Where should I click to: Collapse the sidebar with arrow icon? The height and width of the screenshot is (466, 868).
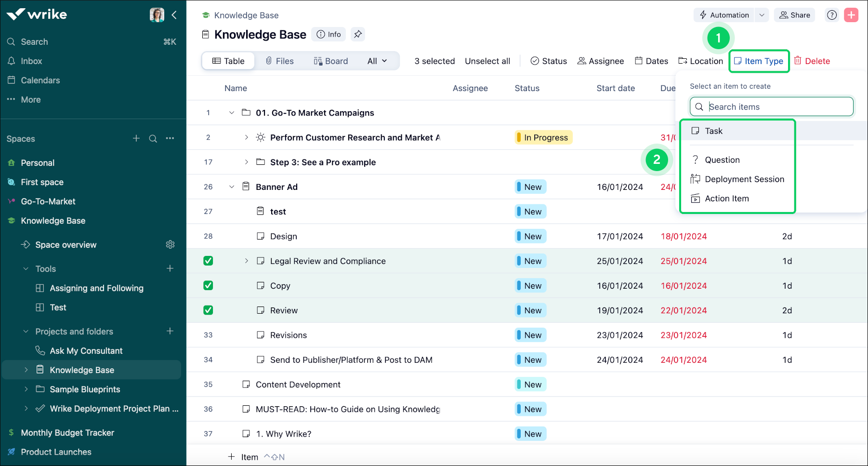click(x=174, y=15)
